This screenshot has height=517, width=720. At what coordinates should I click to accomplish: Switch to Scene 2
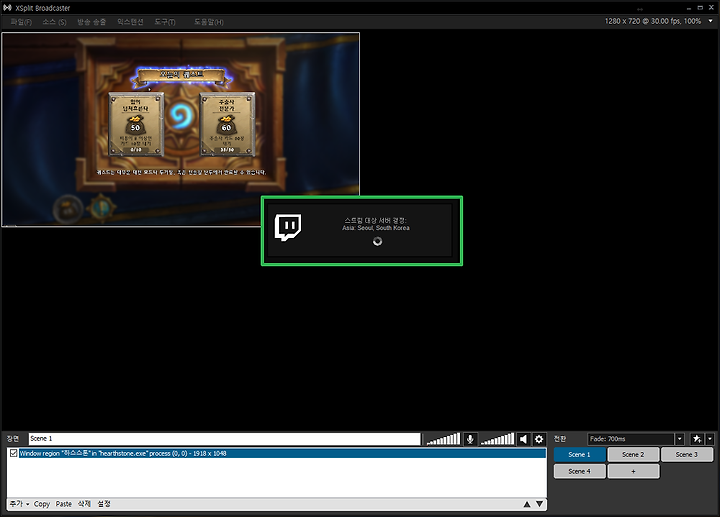pos(633,455)
